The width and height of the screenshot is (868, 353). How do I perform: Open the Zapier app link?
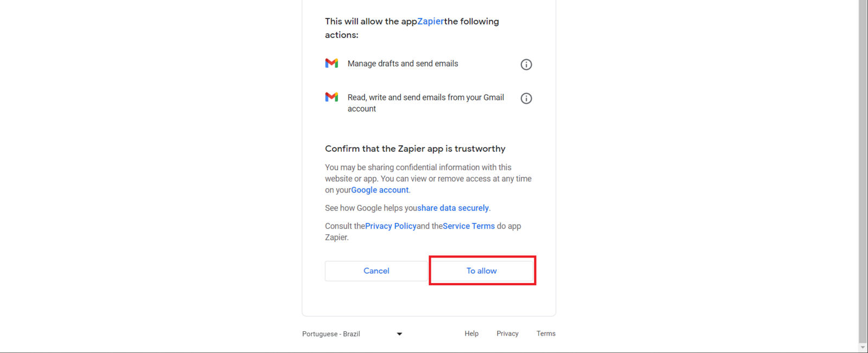[x=430, y=22]
